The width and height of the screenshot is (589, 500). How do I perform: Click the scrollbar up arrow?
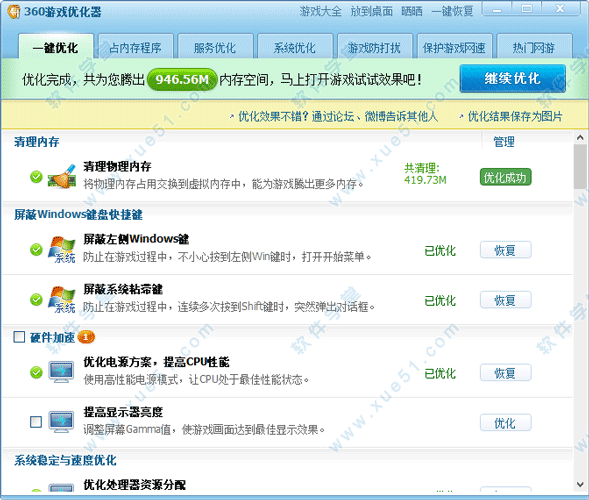[x=580, y=138]
